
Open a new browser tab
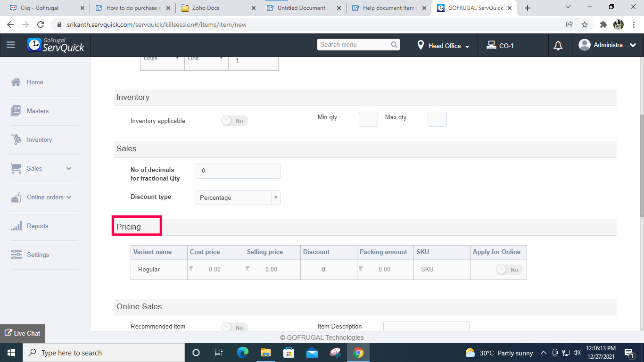(528, 8)
